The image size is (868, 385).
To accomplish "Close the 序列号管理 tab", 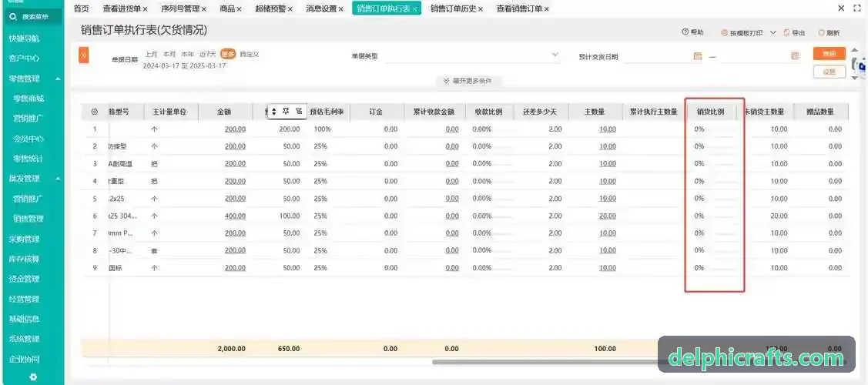I will pyautogui.click(x=203, y=8).
